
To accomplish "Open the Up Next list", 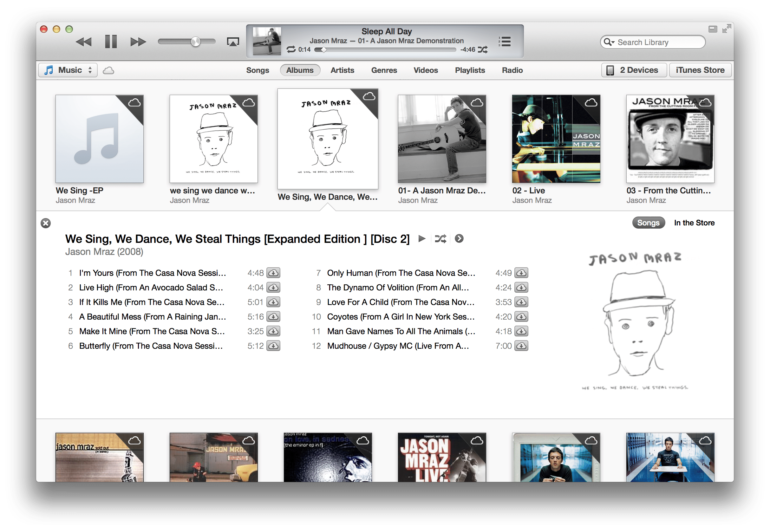I will coord(505,42).
